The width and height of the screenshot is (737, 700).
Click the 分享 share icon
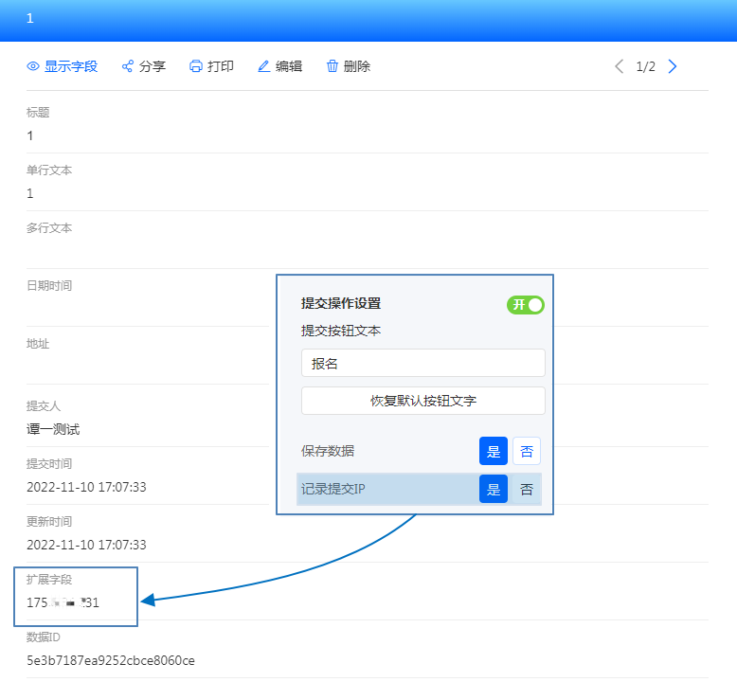128,66
